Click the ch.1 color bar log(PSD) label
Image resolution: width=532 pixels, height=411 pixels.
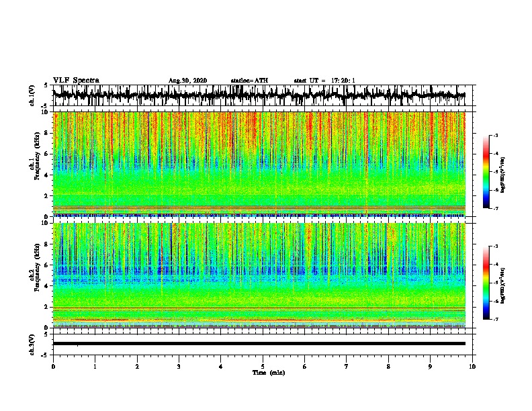pyautogui.click(x=502, y=175)
